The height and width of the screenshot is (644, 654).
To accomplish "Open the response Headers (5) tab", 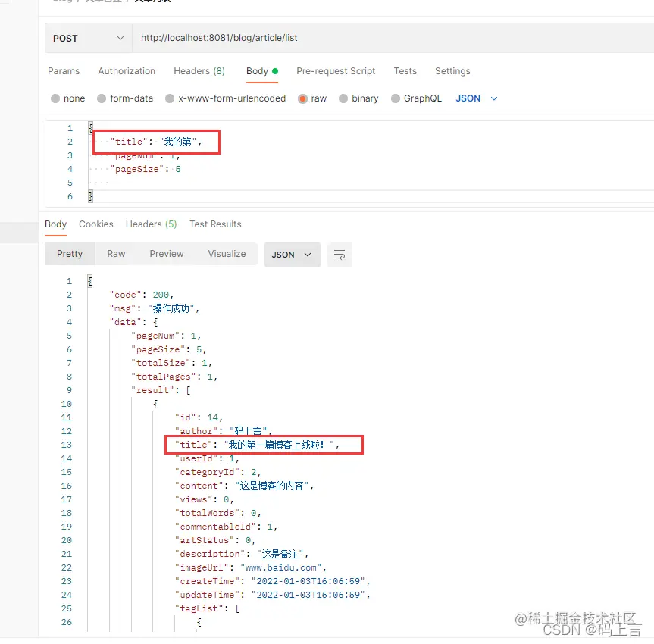I will [x=151, y=224].
